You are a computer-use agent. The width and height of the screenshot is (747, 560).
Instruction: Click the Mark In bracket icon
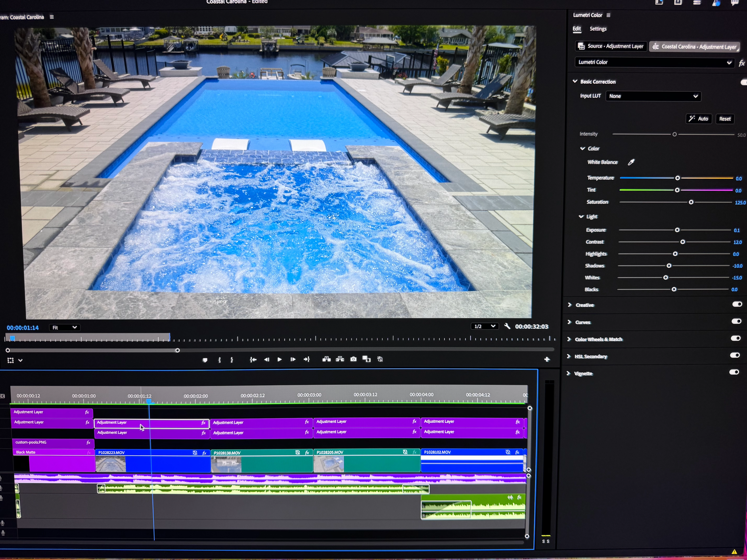pyautogui.click(x=219, y=360)
